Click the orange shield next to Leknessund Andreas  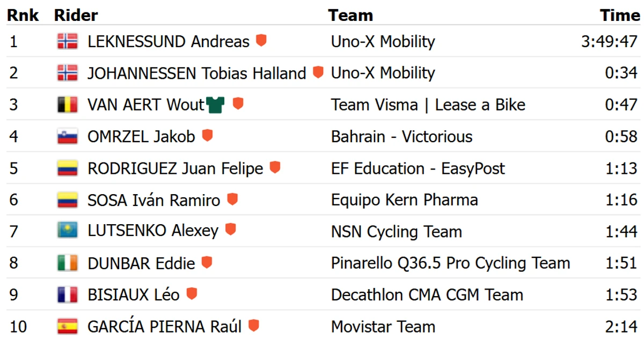coord(261,40)
